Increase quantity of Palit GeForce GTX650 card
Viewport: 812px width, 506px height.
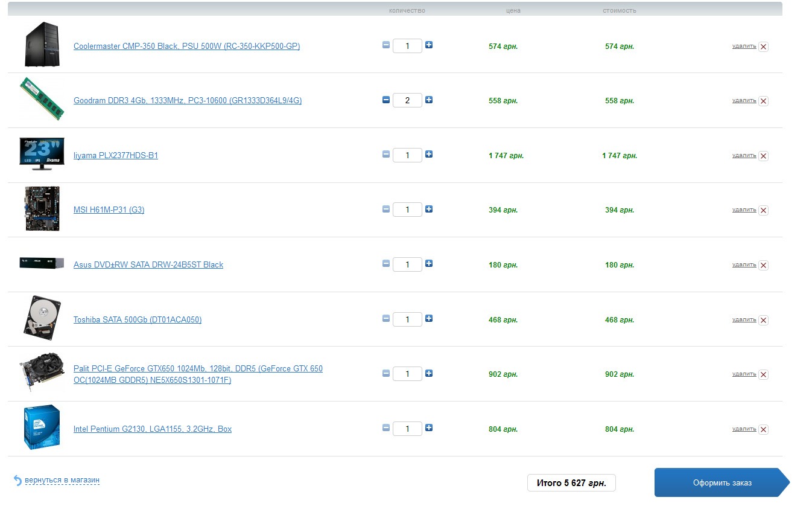(x=429, y=373)
